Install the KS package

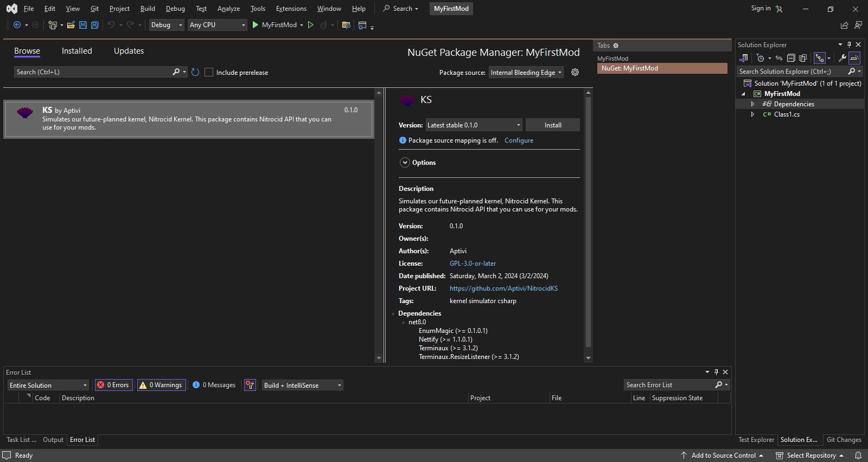pos(552,125)
